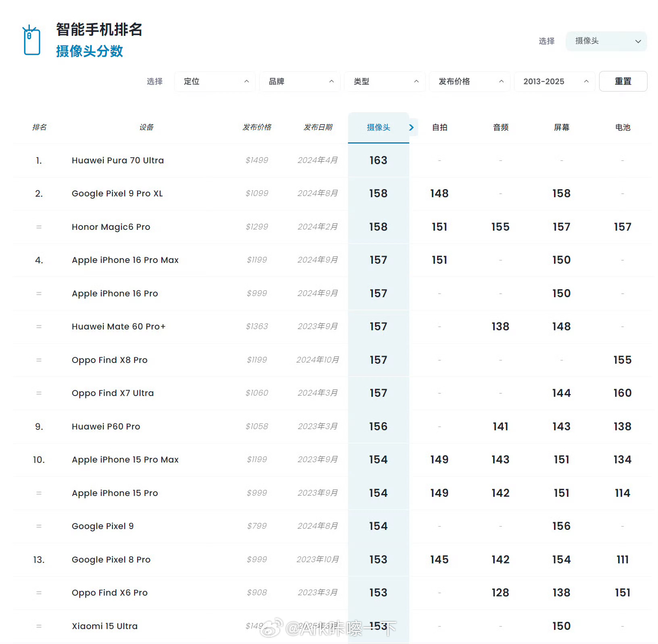Click the 2024年10月 date for Oppo Find X8 Pro
658x644 pixels.
click(318, 360)
